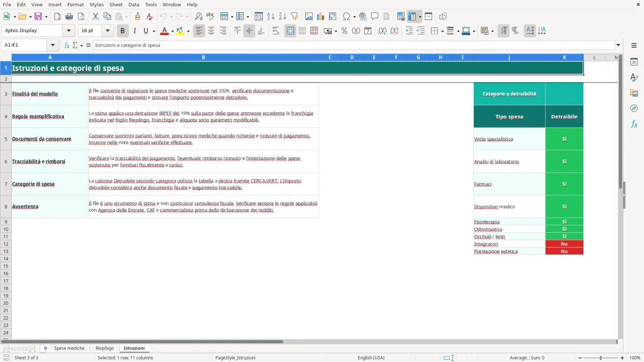Switch to the Riepilogo sheet tab
Viewport: 644px width, 362px height.
105,348
